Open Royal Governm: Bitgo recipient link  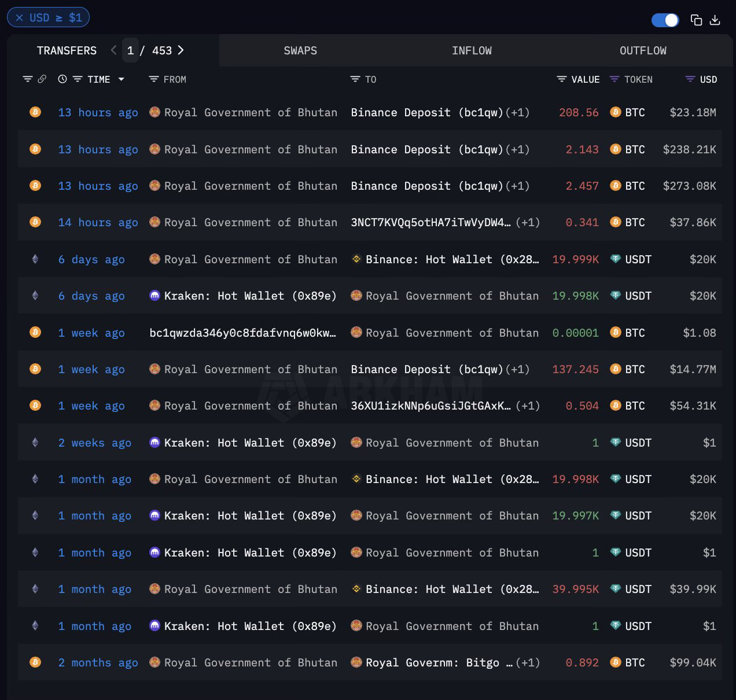click(439, 663)
